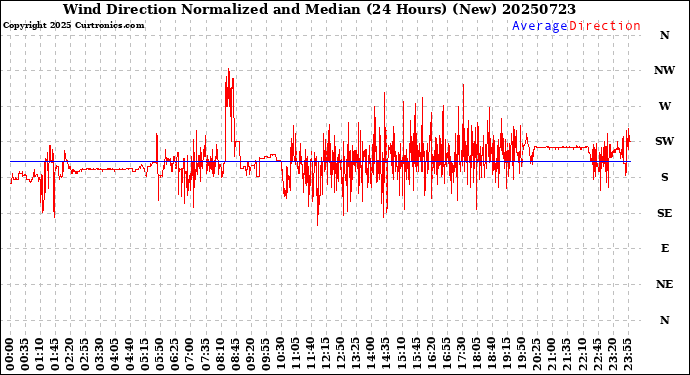Click the 01:45 time label
This screenshot has width=690, height=375.
tap(55, 354)
